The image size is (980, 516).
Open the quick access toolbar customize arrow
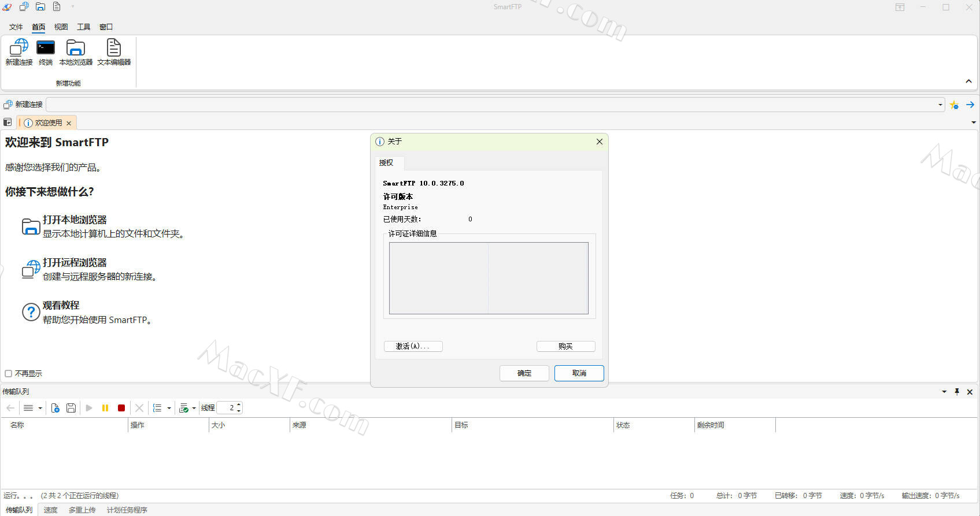pos(73,7)
